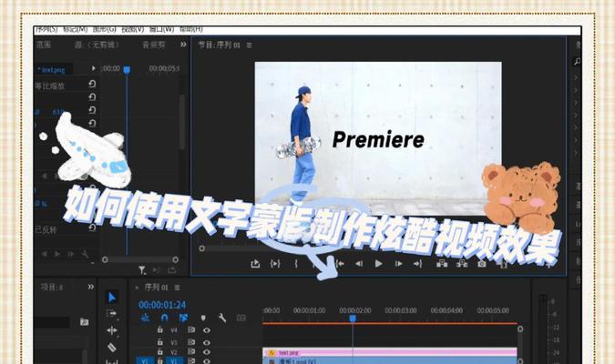This screenshot has width=615, height=364.
Task: Click the find bin icon in project panel
Action: [x=85, y=322]
